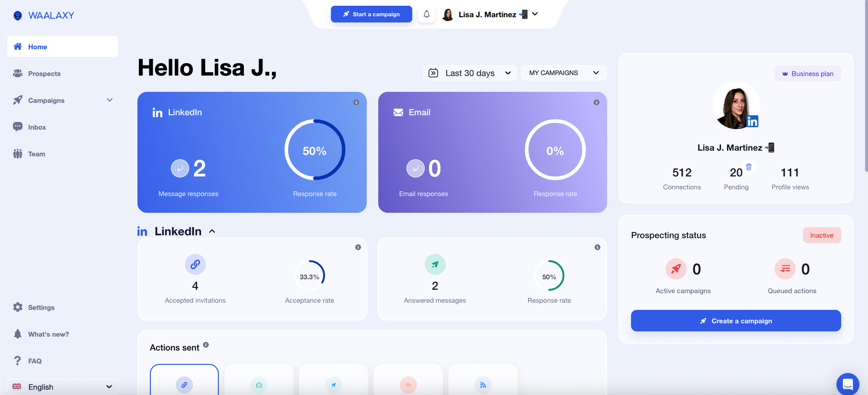Click the info icon beside Actions sent
The image size is (868, 395).
click(206, 345)
